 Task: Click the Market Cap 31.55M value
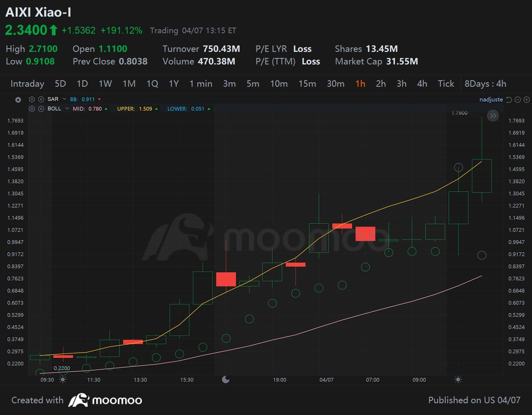[402, 61]
